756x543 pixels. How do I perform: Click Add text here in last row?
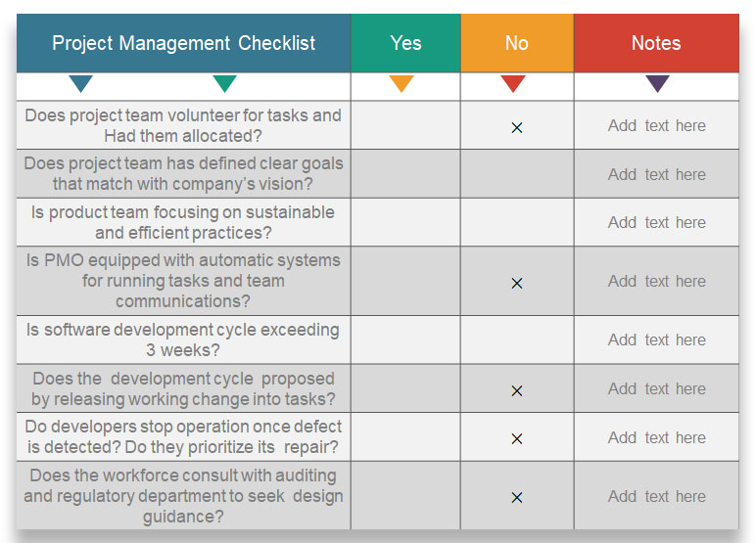pos(656,496)
